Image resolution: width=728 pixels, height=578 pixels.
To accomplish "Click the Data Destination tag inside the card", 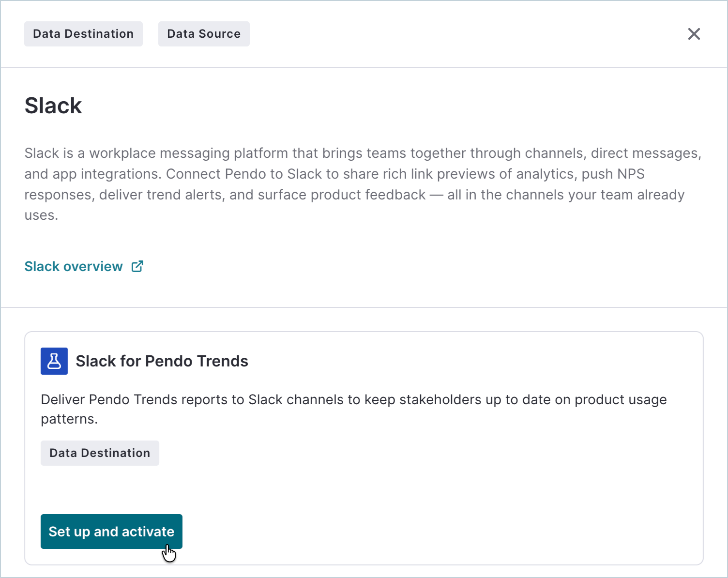I will coord(100,453).
